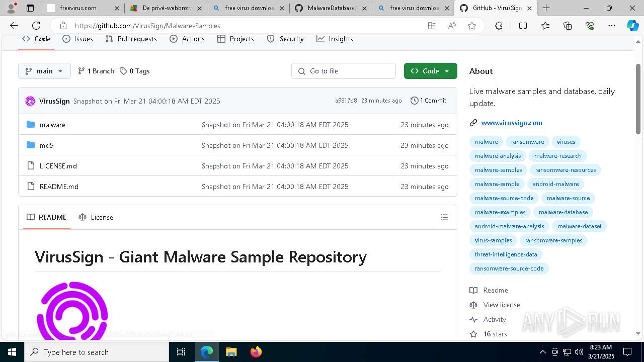Switch to License tab in readme
Viewport: 644px width, 362px height.
point(96,217)
